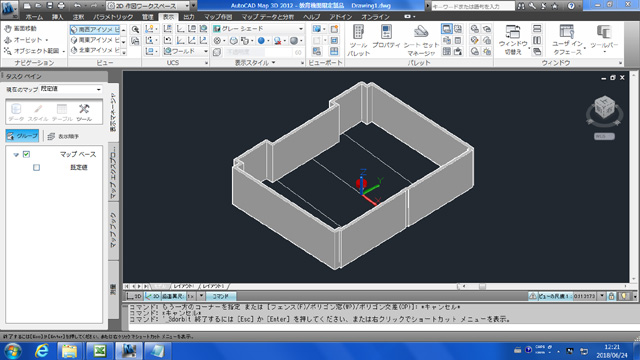
Task: Toggle the 表示順序 draw order button
Action: point(63,136)
